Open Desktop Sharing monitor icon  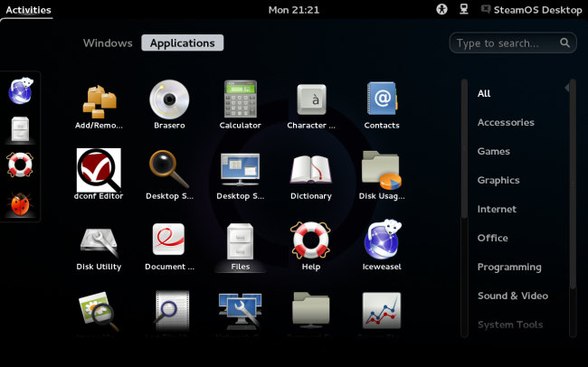click(x=240, y=174)
